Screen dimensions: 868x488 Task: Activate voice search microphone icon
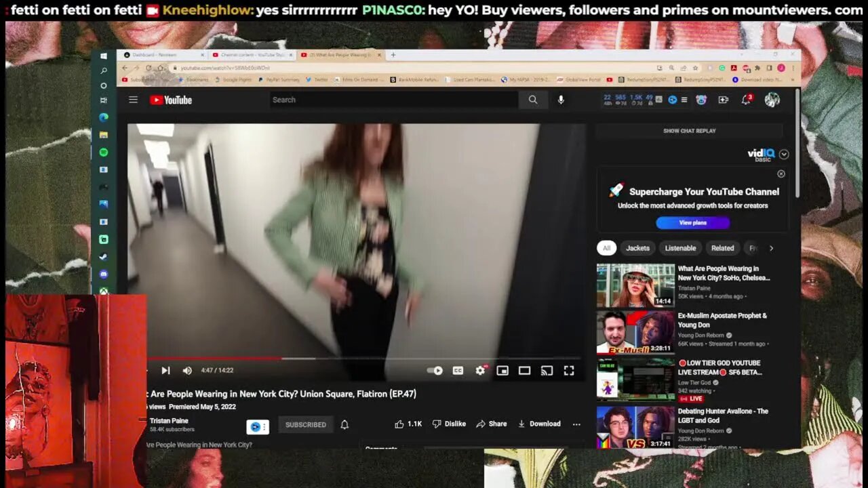click(561, 100)
